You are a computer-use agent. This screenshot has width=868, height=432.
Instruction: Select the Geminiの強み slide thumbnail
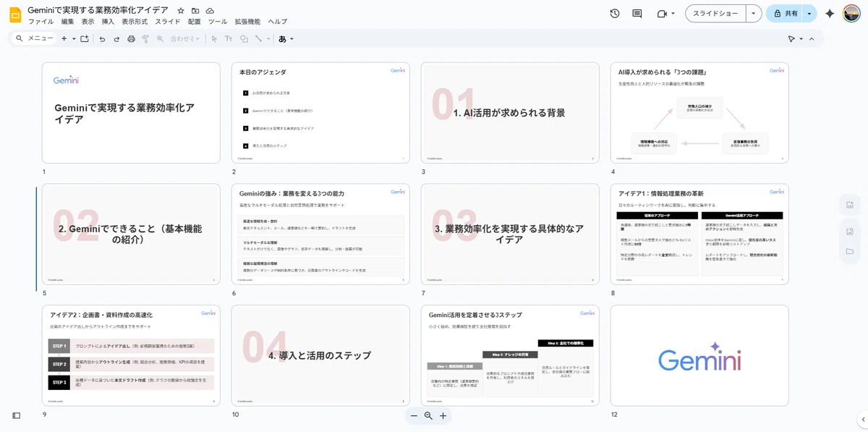click(x=320, y=234)
